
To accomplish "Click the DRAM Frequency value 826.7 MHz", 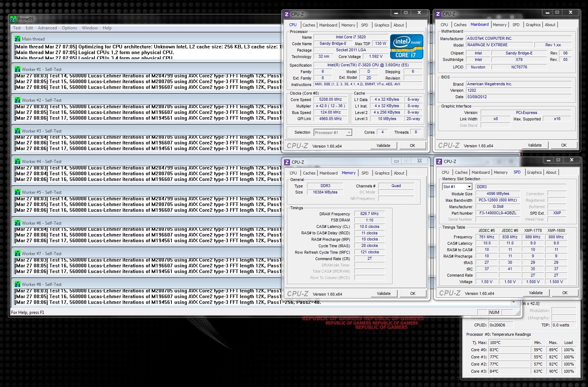I will point(369,214).
